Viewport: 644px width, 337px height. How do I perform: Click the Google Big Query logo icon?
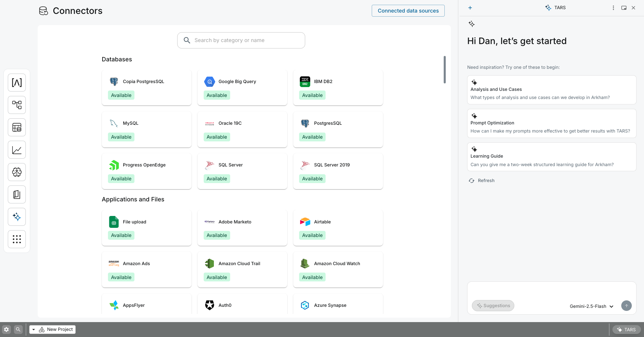209,82
